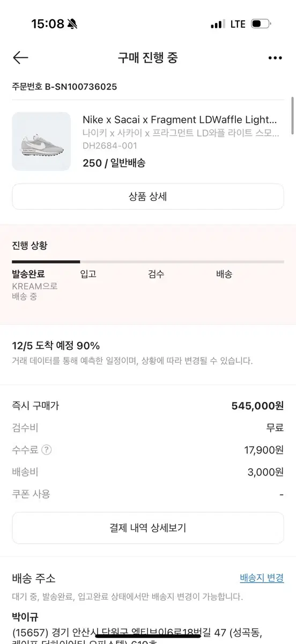Tap the back arrow icon
This screenshot has width=296, height=644.
pyautogui.click(x=20, y=58)
